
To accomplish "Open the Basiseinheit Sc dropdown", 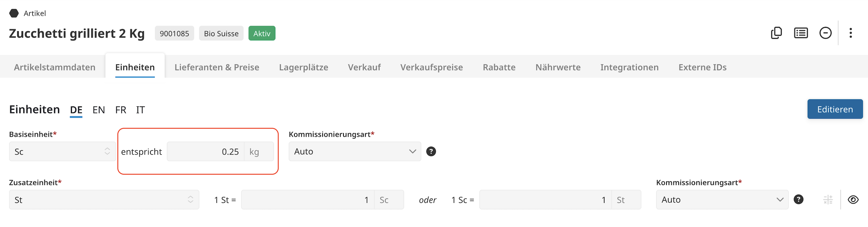I will tap(62, 151).
